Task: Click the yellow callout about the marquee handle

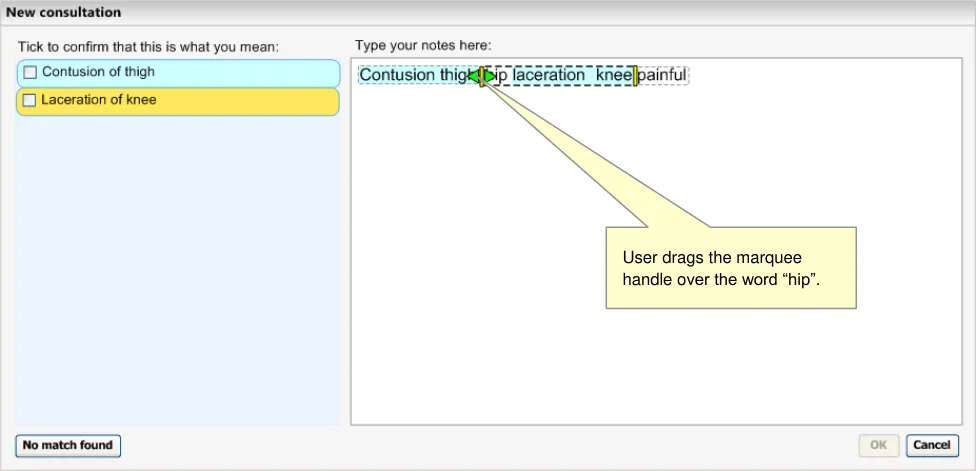Action: [730, 267]
